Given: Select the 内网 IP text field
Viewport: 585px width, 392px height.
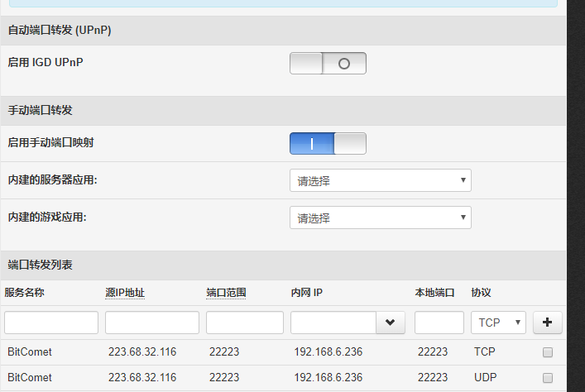Looking at the screenshot, I should tap(333, 323).
